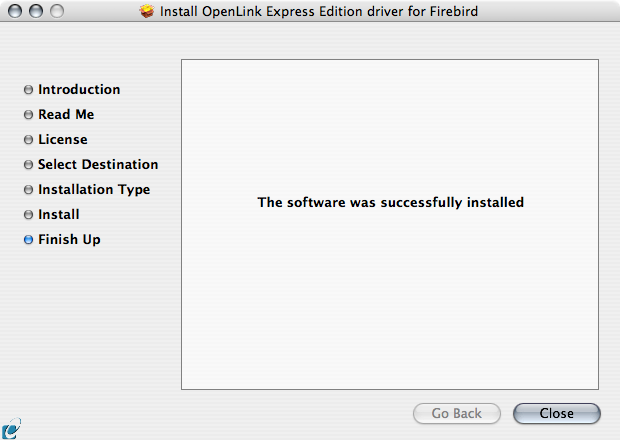Screen dimensions: 620x440
Task: Click the bullet icon beside License
Action: tap(28, 140)
